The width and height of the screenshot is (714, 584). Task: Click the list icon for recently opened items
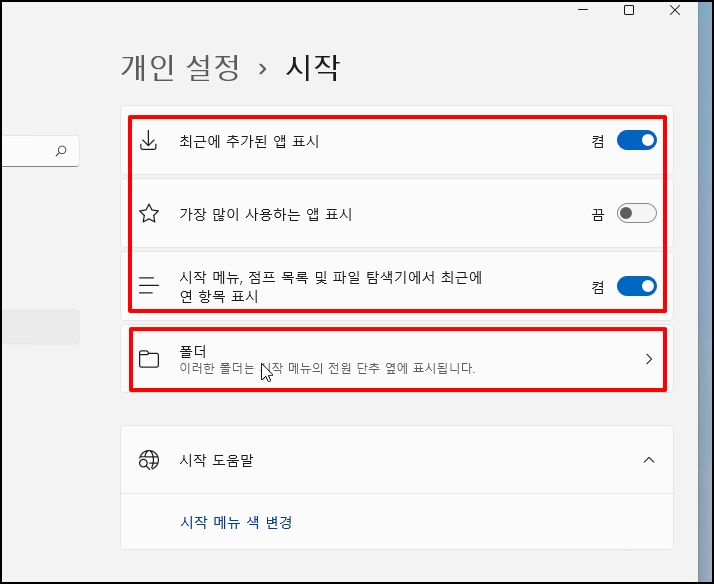click(x=148, y=285)
